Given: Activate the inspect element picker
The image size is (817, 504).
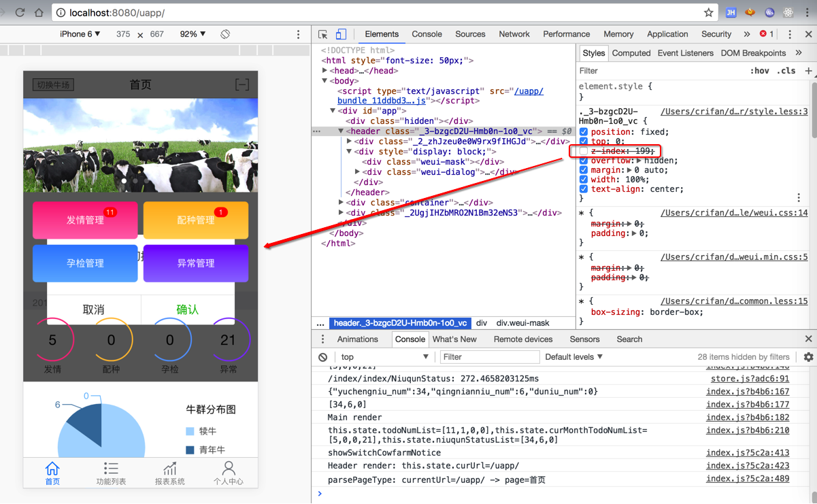Looking at the screenshot, I should [x=323, y=34].
